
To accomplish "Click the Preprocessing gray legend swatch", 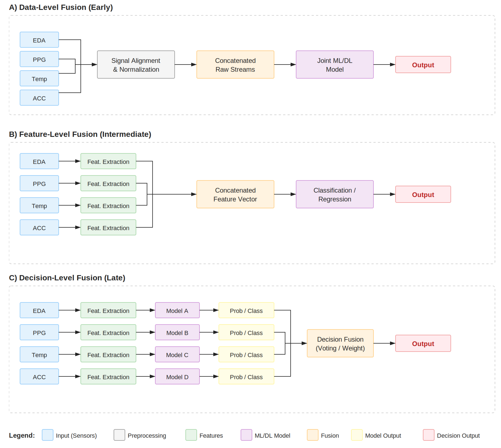I will point(119,435).
